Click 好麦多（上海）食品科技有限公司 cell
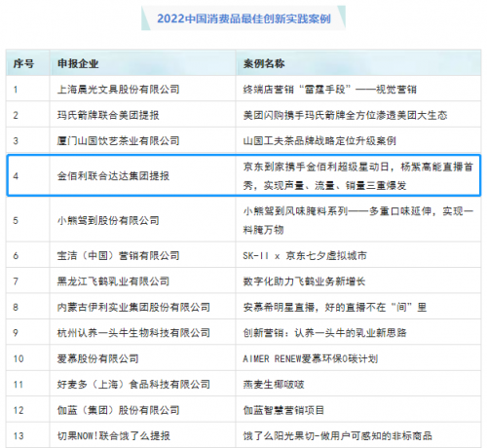Viewport: 487px width, 448px height. coord(133,385)
